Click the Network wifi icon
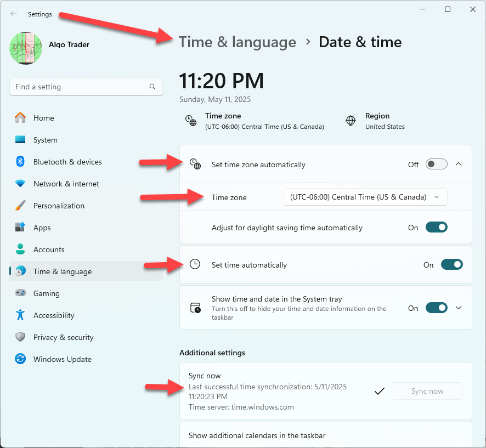The width and height of the screenshot is (486, 448). pos(20,183)
